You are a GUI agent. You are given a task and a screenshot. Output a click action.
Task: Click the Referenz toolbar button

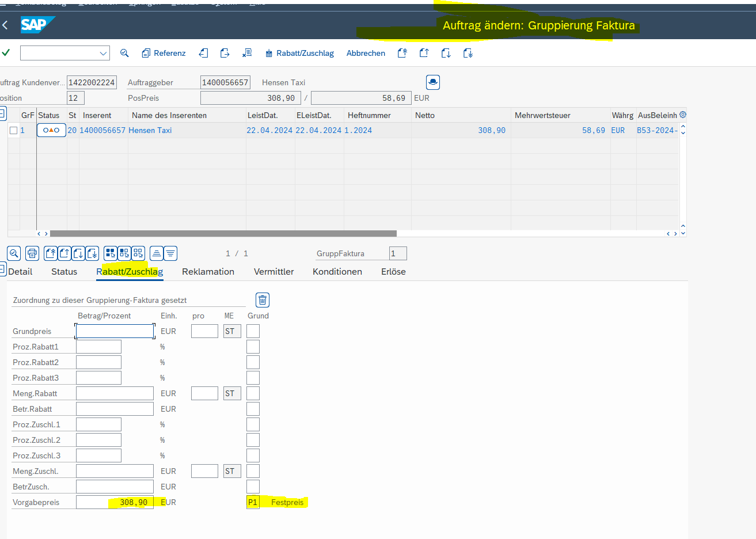pyautogui.click(x=164, y=53)
